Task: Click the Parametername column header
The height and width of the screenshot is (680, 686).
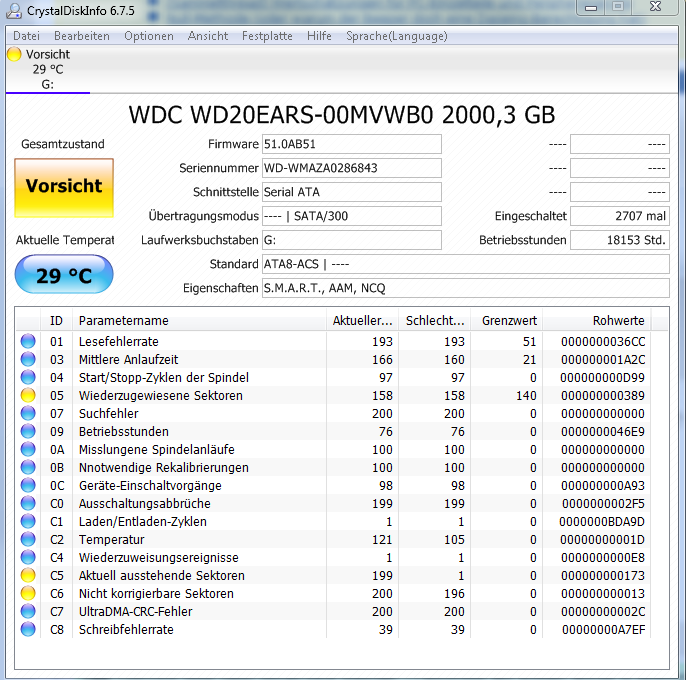Action: (x=200, y=321)
